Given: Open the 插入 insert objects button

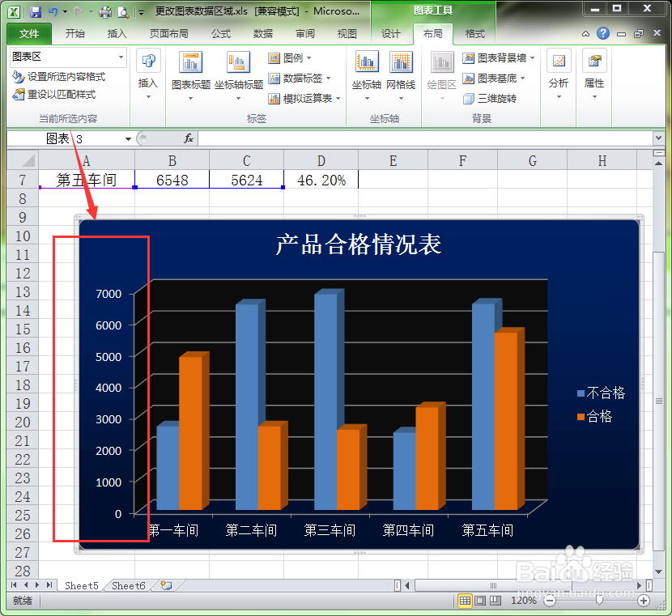Looking at the screenshot, I should point(148,74).
